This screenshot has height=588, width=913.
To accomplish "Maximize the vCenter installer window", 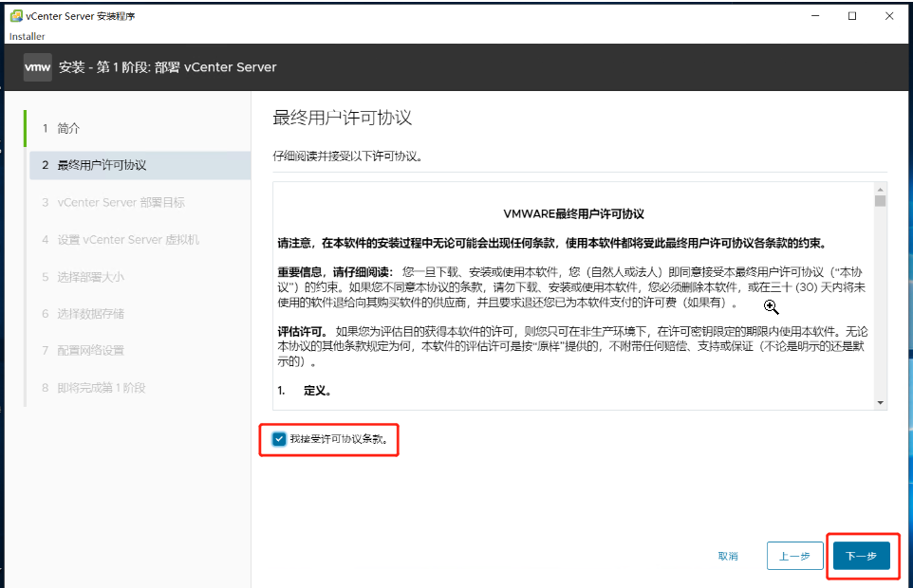I will click(x=852, y=16).
